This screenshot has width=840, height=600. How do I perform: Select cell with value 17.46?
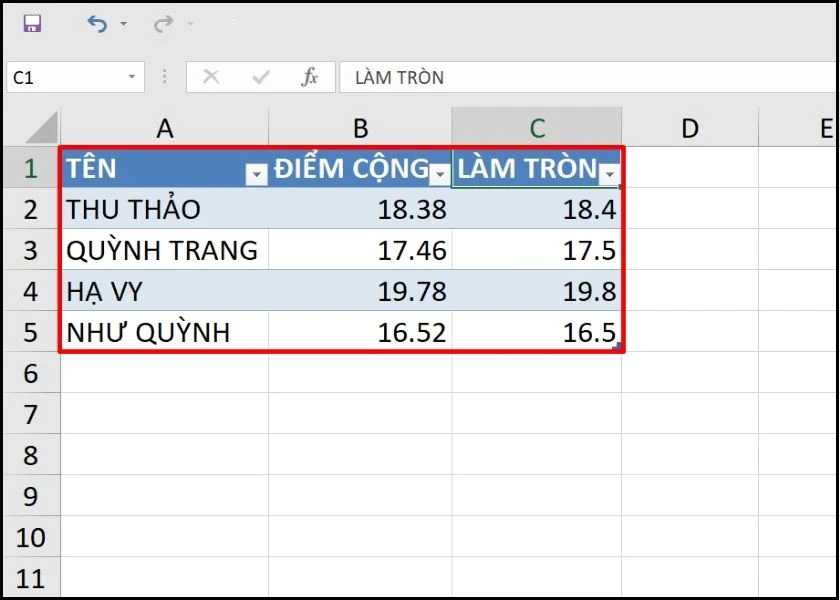click(360, 250)
